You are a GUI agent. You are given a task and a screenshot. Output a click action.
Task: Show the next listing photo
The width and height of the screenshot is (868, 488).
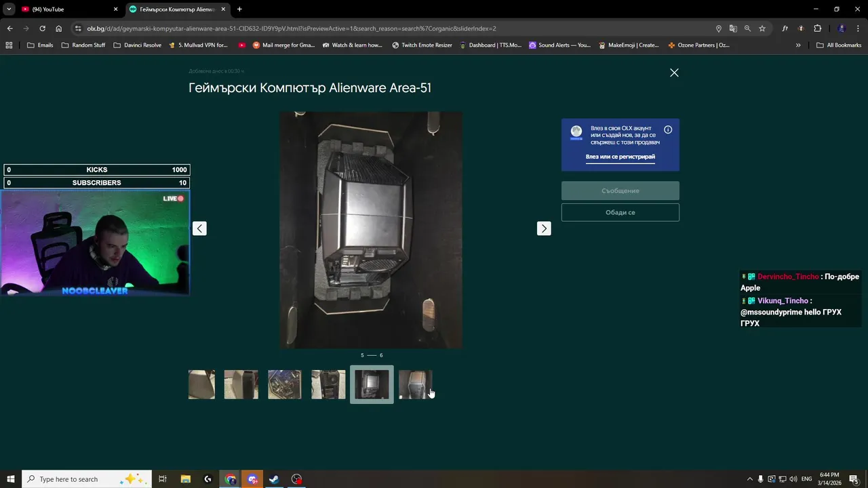click(544, 228)
